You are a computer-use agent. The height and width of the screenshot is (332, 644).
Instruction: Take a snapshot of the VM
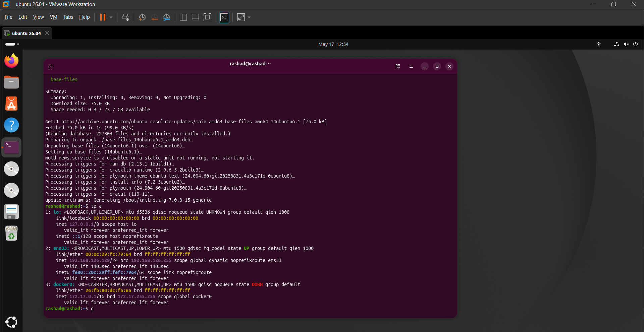pyautogui.click(x=142, y=17)
